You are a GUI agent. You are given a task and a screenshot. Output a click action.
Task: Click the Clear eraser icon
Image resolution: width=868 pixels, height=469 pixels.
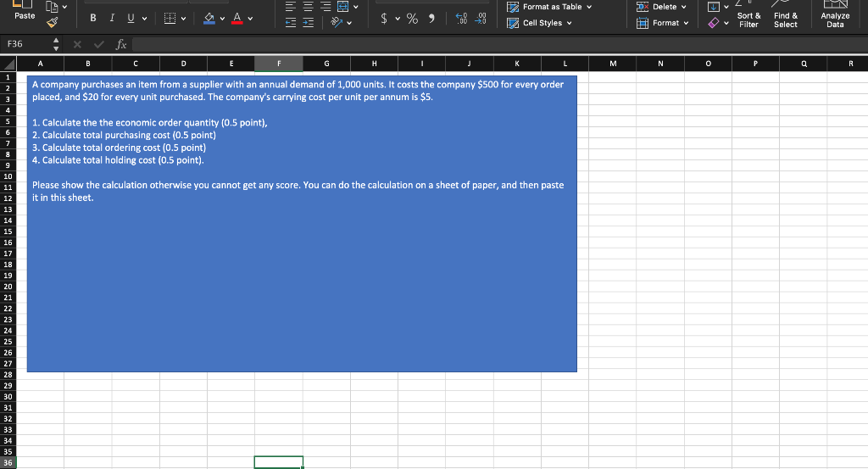[714, 23]
